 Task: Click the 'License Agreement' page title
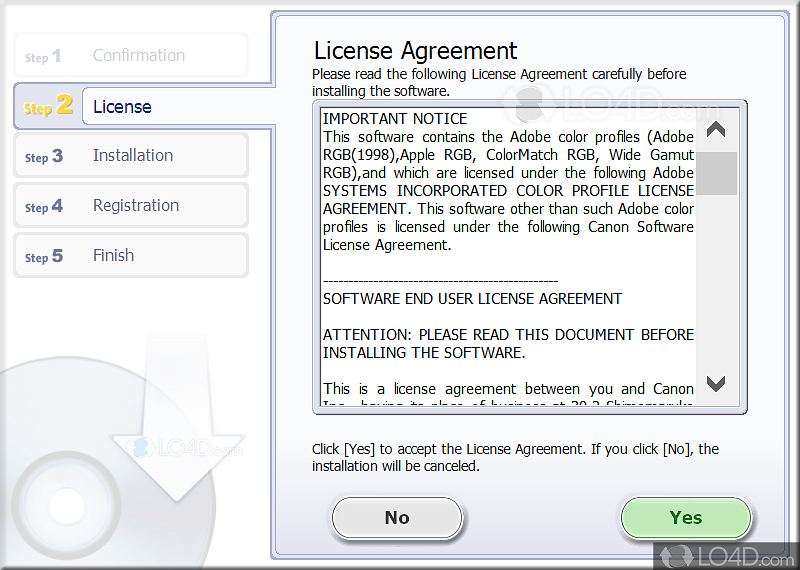[415, 51]
